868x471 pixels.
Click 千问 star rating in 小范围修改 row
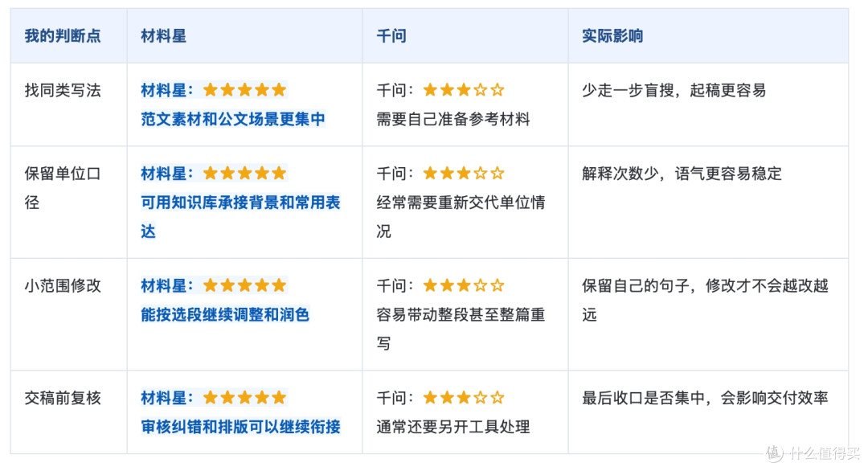464,285
